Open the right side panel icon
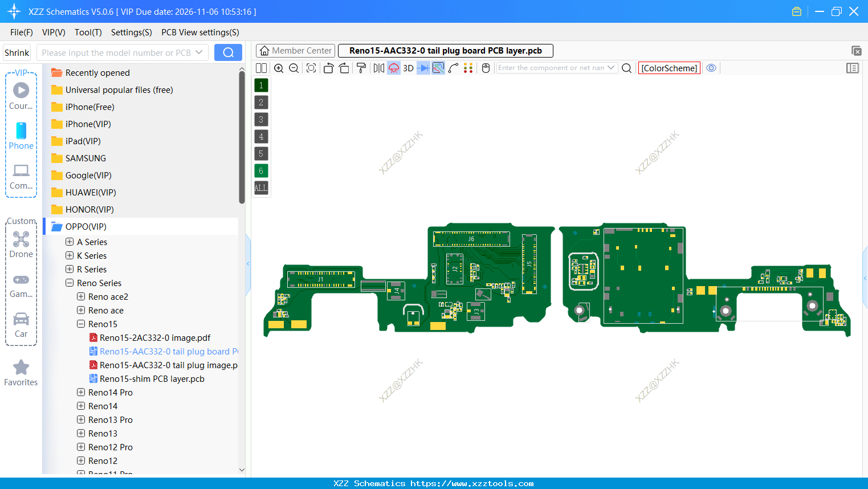The height and width of the screenshot is (489, 868). [853, 68]
